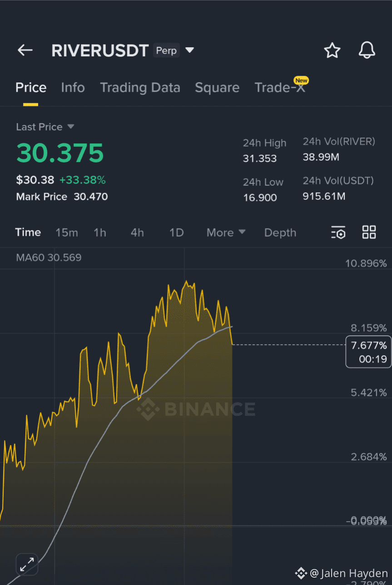The height and width of the screenshot is (585, 392).
Task: Open the Trade-X tab
Action: pos(280,88)
